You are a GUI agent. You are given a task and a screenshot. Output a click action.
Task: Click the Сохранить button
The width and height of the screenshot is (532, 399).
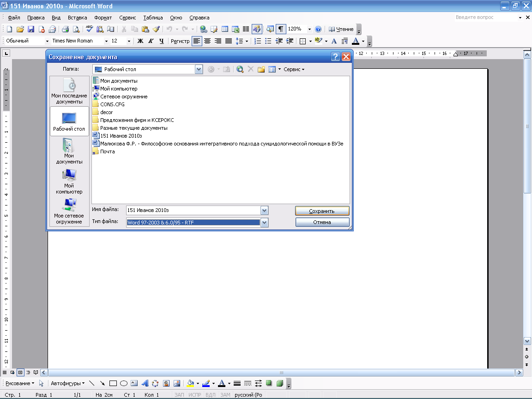(322, 211)
